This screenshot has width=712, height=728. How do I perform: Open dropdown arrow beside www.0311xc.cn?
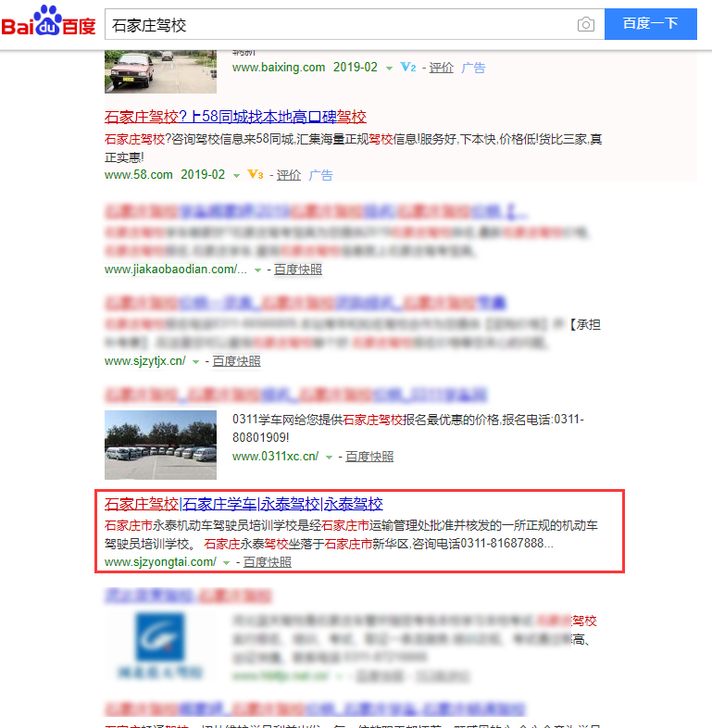click(x=328, y=458)
